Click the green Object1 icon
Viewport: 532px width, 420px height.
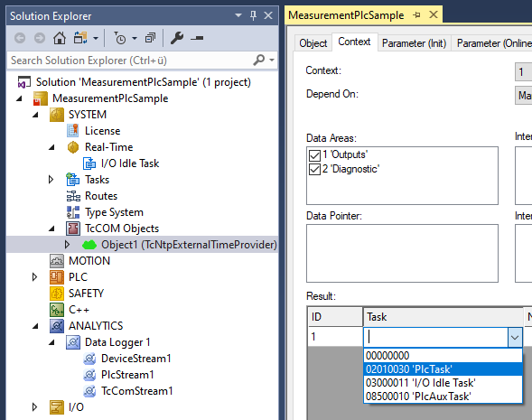pyautogui.click(x=89, y=245)
